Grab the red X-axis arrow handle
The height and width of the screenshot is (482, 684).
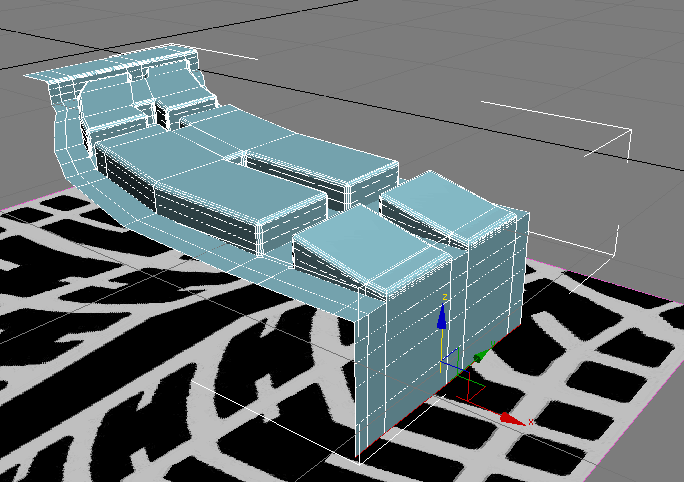[512, 420]
